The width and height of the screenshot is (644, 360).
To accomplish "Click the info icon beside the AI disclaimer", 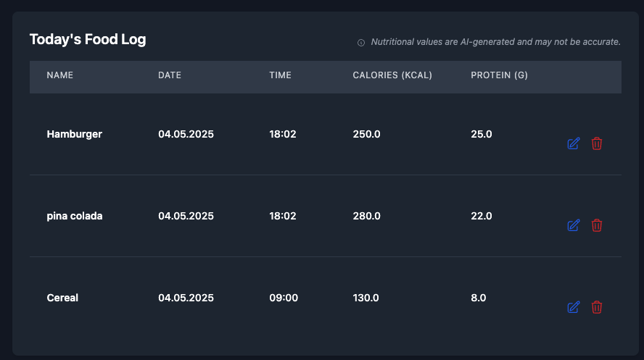I will point(361,43).
